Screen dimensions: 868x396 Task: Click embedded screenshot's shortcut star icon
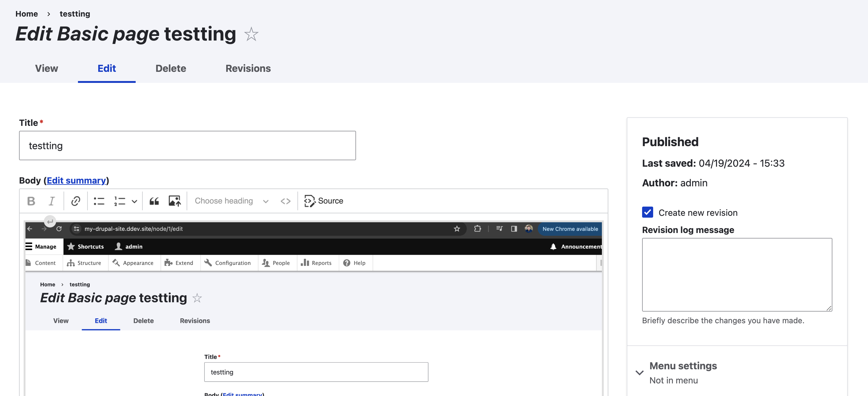point(197,298)
